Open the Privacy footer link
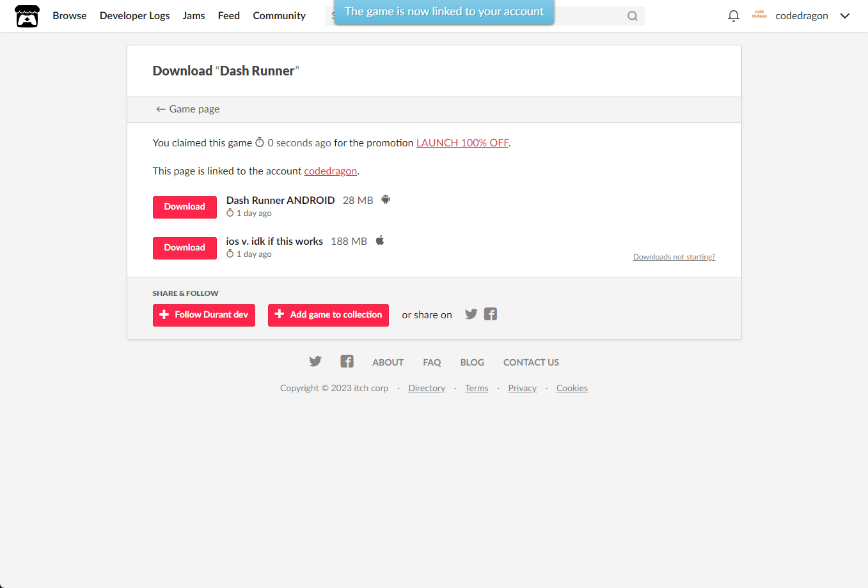Viewport: 868px width, 588px height. (523, 388)
